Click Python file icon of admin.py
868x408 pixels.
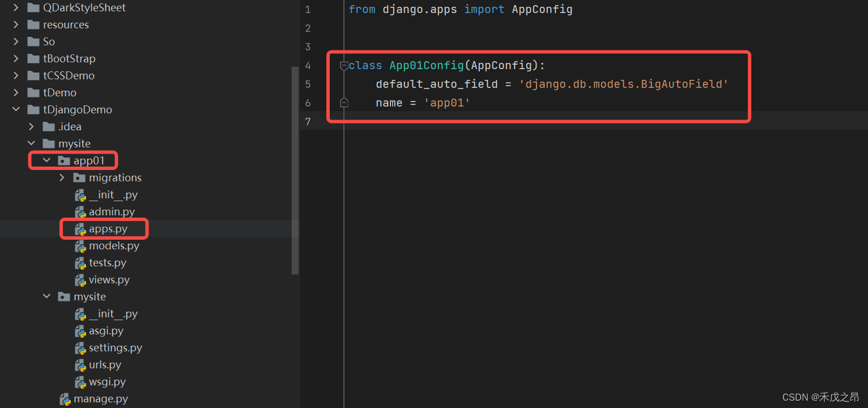pos(80,212)
